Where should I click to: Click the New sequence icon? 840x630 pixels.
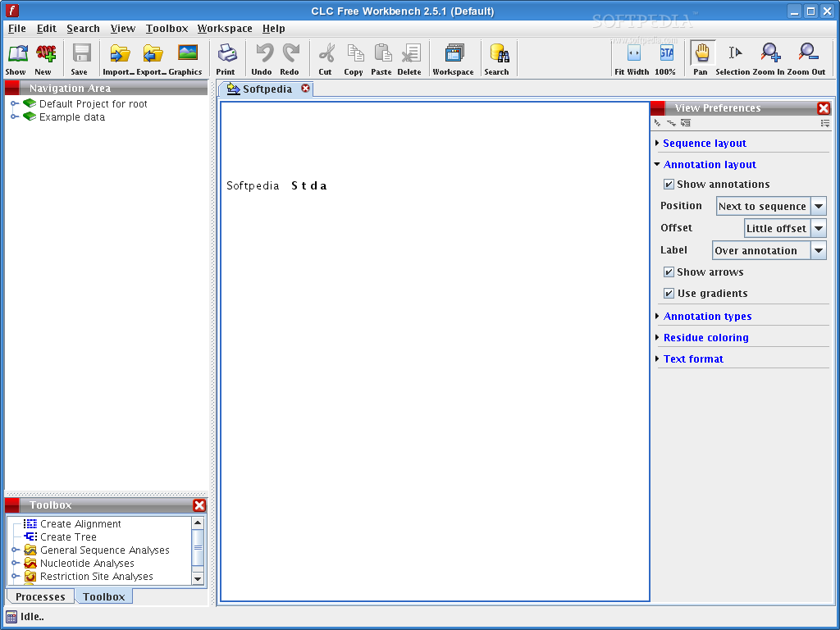46,53
